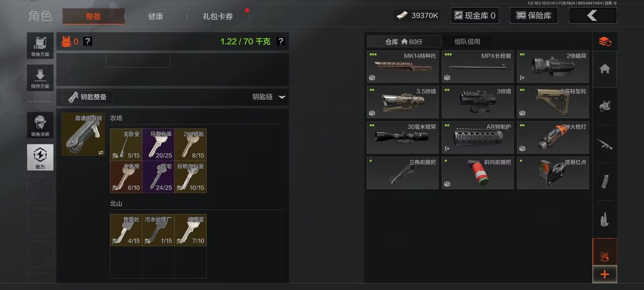Toggle swap arrows on 普通钥匙链
The image size is (644, 290).
[101, 153]
